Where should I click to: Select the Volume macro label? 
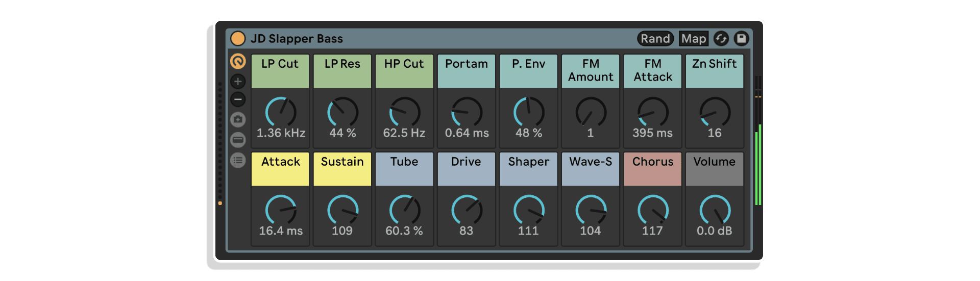715,169
